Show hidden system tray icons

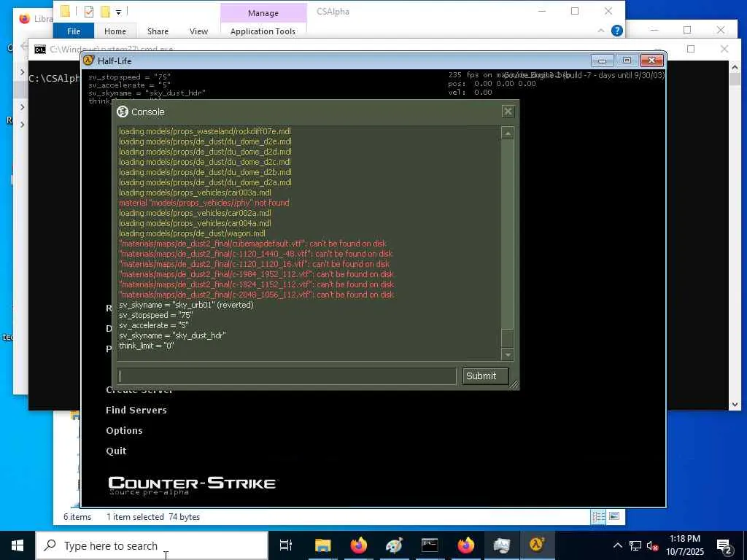tap(617, 545)
